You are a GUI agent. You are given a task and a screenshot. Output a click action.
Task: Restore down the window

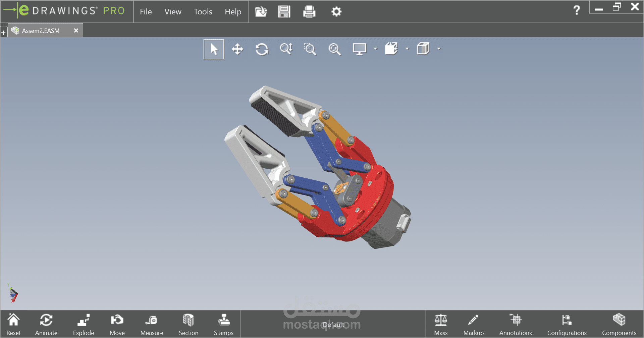(616, 7)
